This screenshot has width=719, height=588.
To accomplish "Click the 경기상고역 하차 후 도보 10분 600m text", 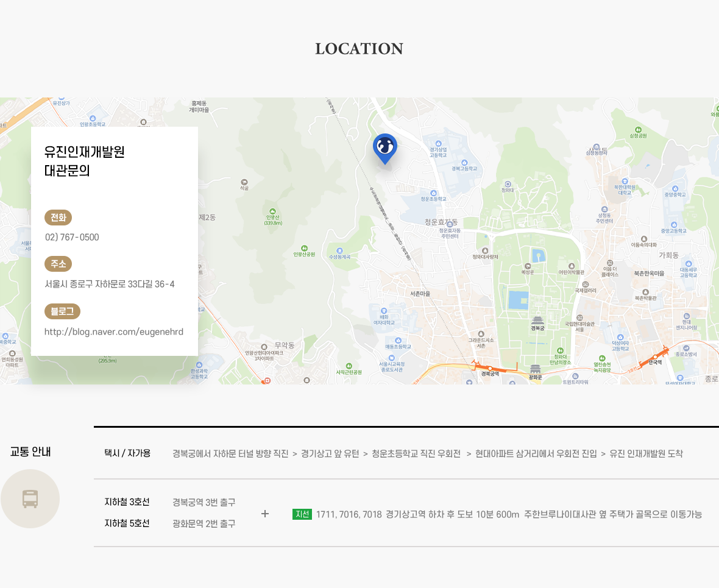I will tap(453, 515).
